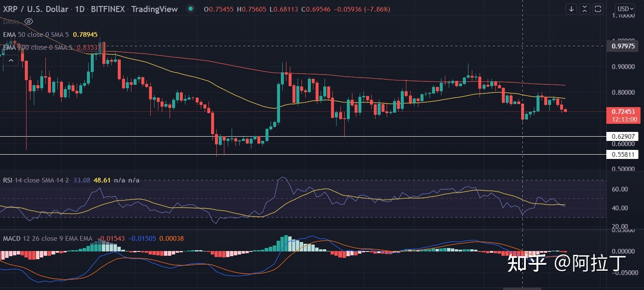Click the 1D interval label in the title
This screenshot has height=290, width=644.
click(x=80, y=9)
